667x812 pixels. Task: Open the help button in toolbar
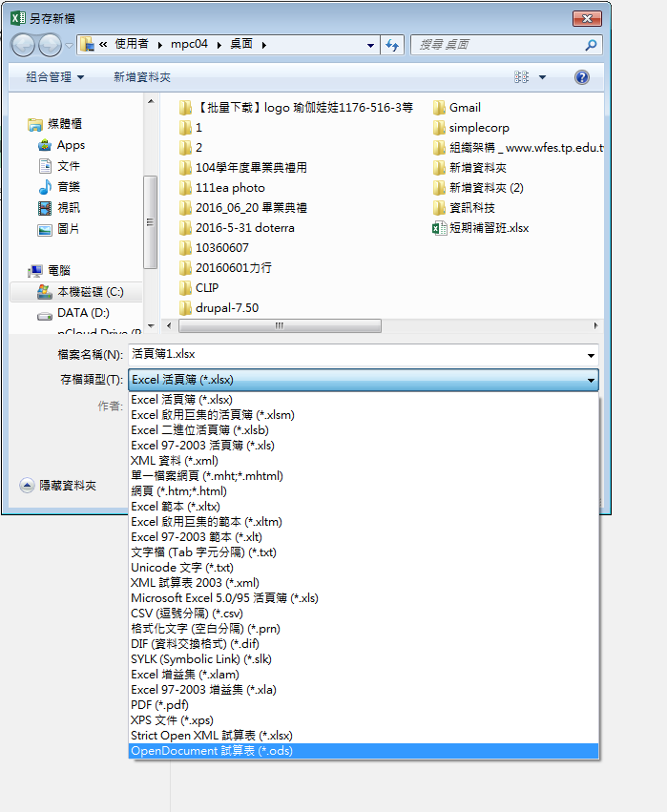581,77
